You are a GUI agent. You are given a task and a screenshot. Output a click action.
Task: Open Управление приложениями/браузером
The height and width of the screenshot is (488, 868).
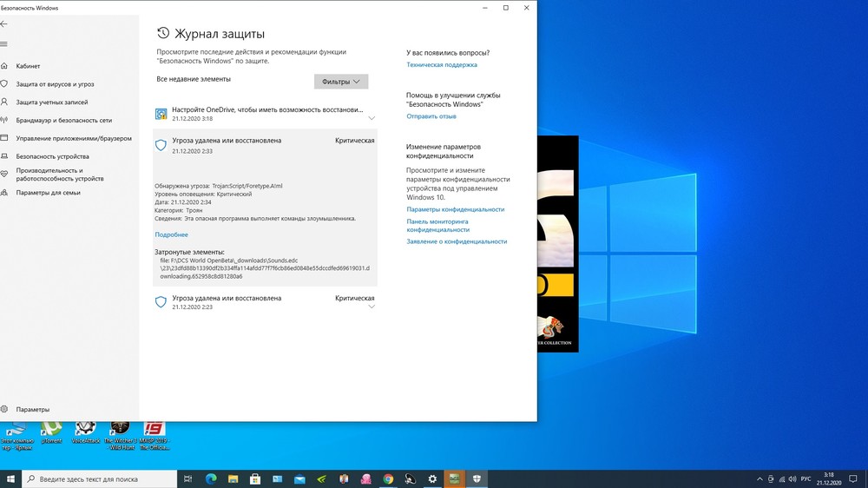pos(74,138)
